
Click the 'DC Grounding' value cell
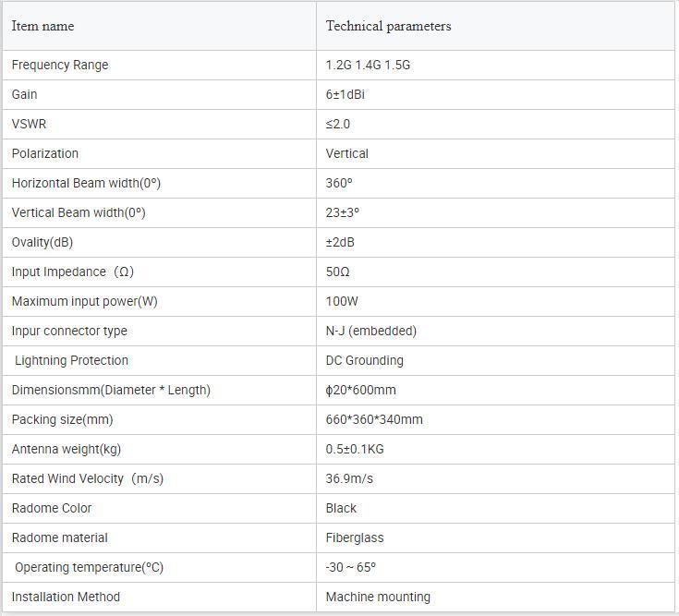tap(495, 360)
